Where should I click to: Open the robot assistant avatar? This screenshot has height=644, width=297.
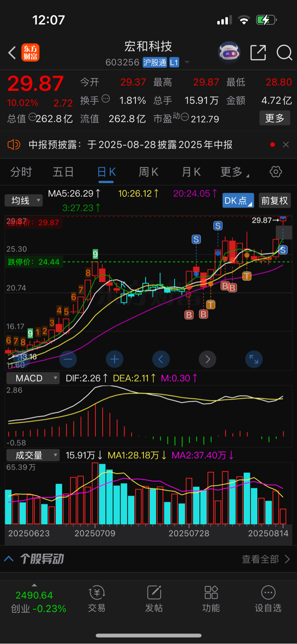pos(229,52)
